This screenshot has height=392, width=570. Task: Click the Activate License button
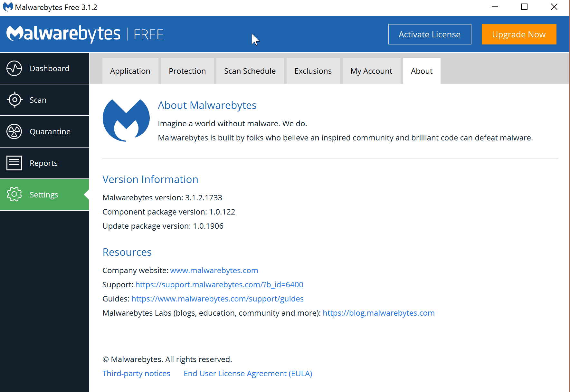[429, 34]
